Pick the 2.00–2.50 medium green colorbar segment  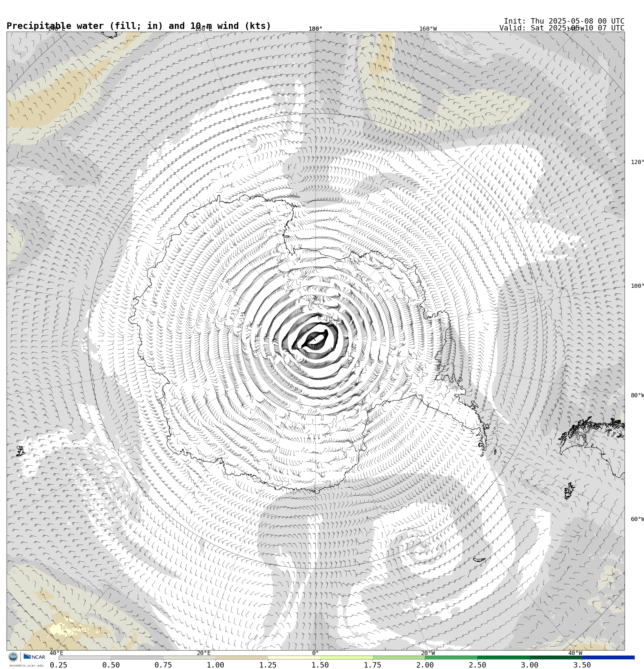coord(451,657)
